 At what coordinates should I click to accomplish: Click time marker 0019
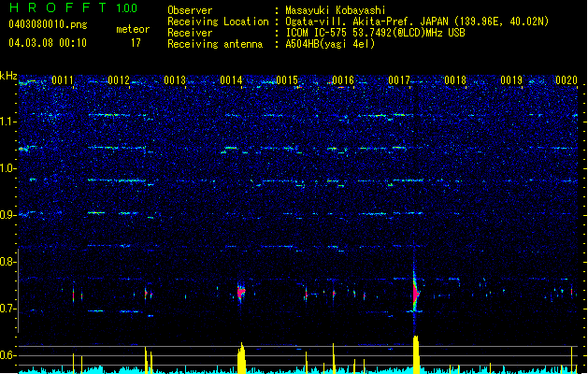click(x=511, y=80)
